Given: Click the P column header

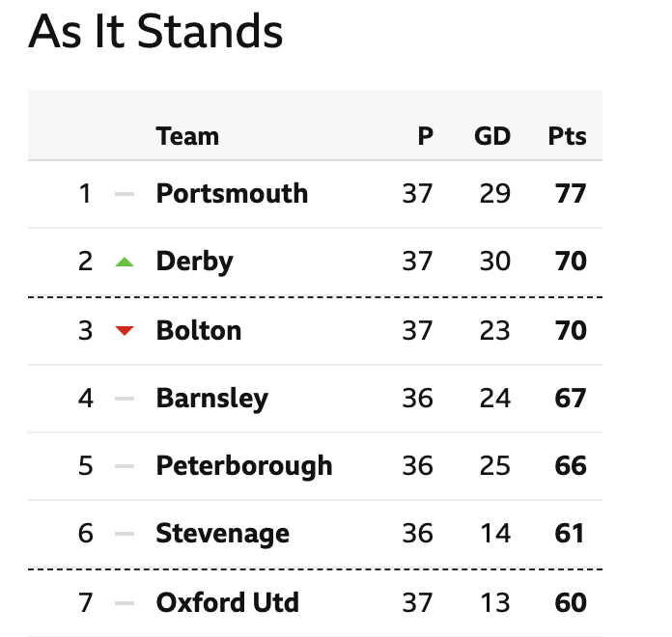Looking at the screenshot, I should point(426,137).
